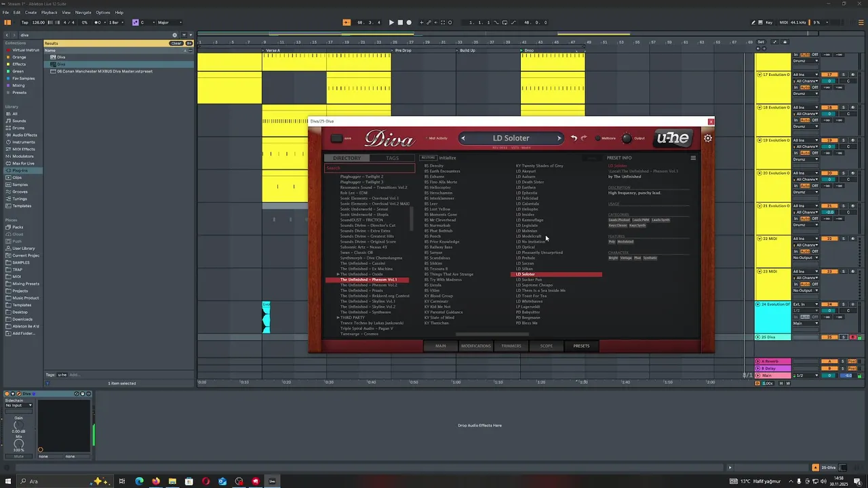Open the Navigate menu
Image resolution: width=868 pixels, height=488 pixels.
pyautogui.click(x=83, y=12)
